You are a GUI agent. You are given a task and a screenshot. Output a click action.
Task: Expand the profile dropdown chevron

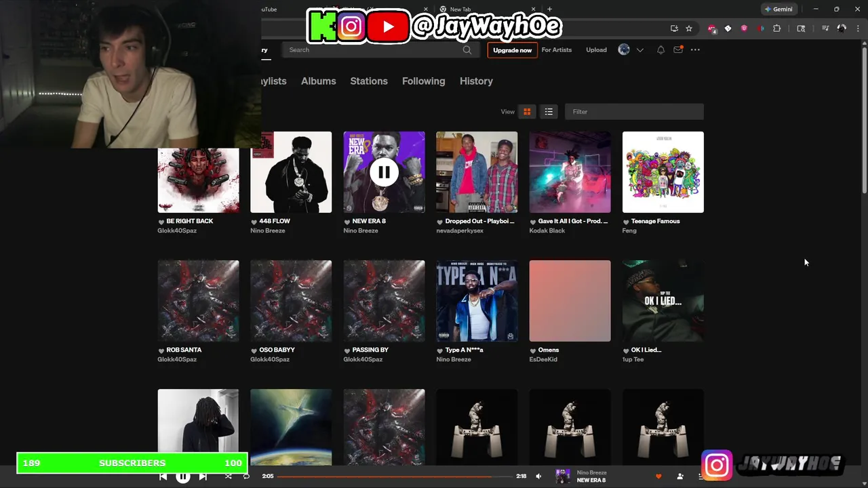(639, 50)
